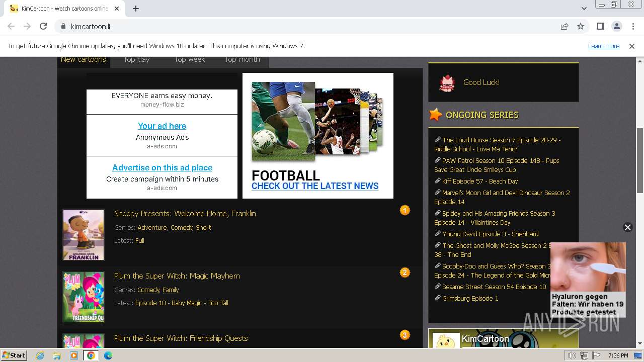Open Kiff Episode 57 - Beach Day
This screenshot has height=362, width=644.
[480, 182]
